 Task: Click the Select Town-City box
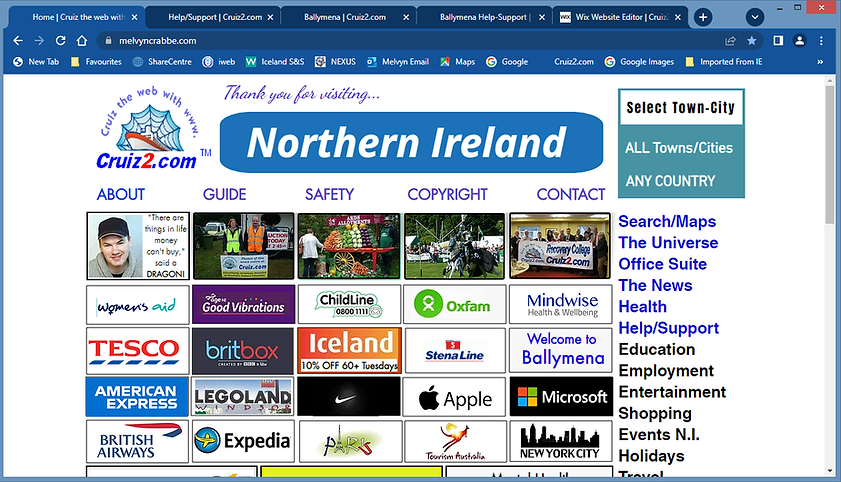pos(681,108)
